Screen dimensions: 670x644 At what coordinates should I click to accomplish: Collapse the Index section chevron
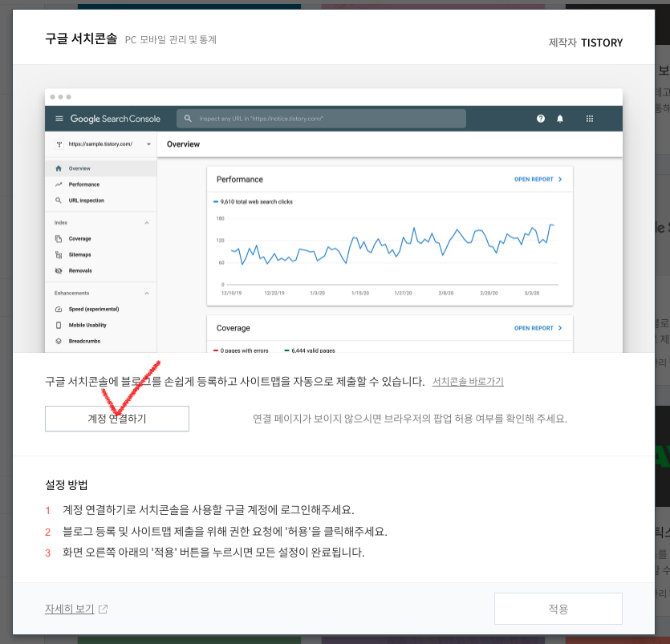coord(147,223)
